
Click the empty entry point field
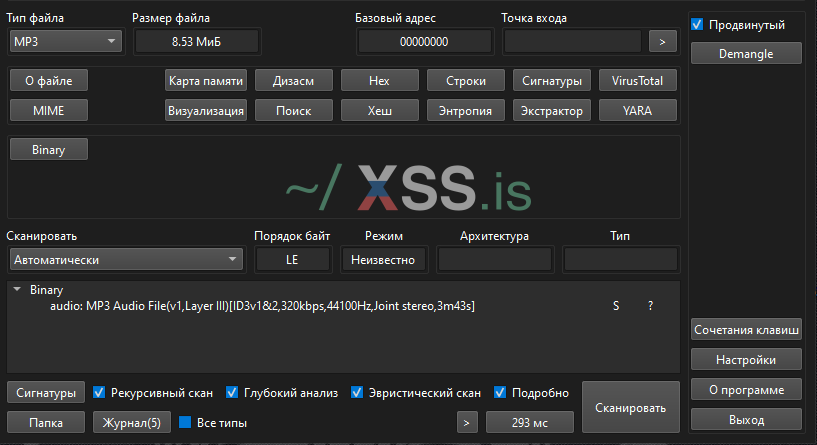point(573,42)
